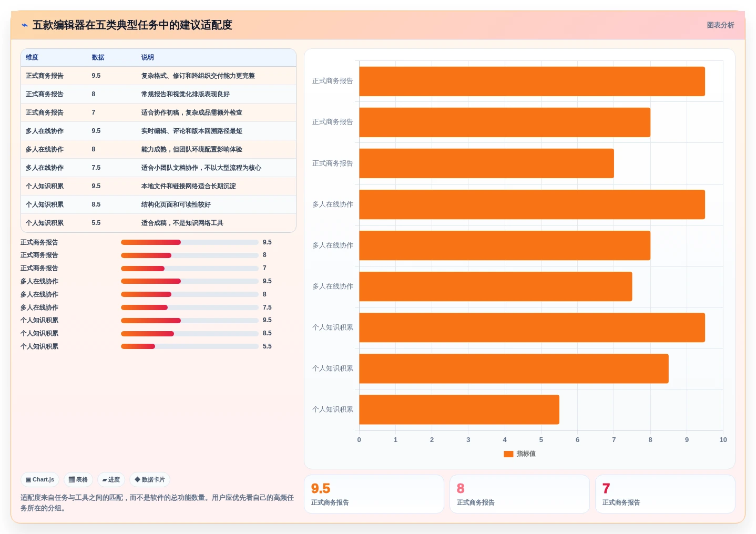756x534 pixels.
Task: Select the row 实时编辑、评论和版本回溯路径最短
Action: [158, 131]
